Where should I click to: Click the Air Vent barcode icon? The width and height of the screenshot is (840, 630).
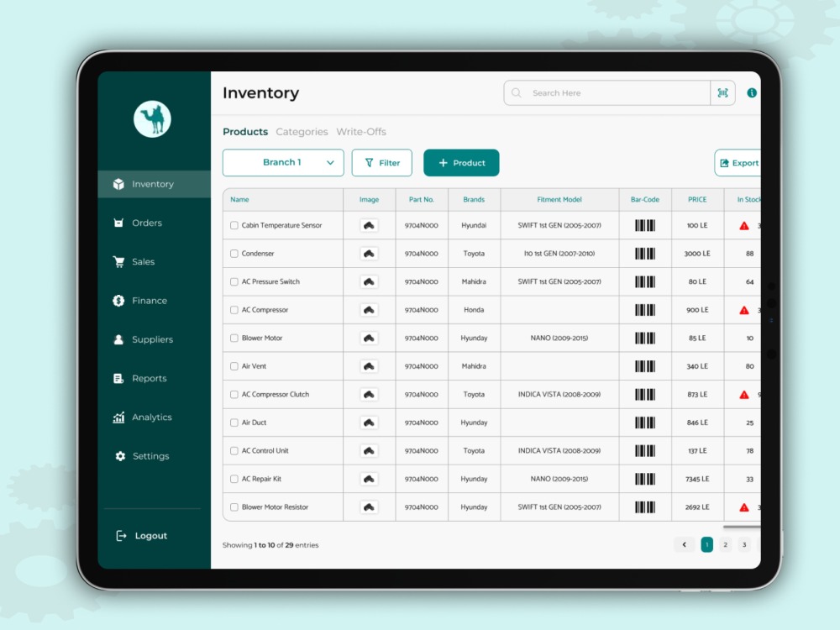645,366
